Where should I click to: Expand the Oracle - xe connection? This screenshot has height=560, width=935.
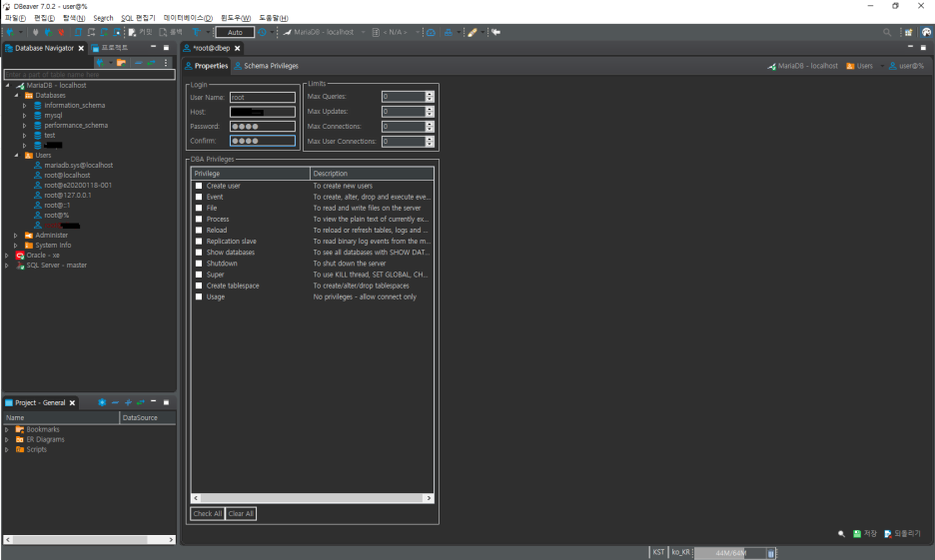click(x=7, y=255)
